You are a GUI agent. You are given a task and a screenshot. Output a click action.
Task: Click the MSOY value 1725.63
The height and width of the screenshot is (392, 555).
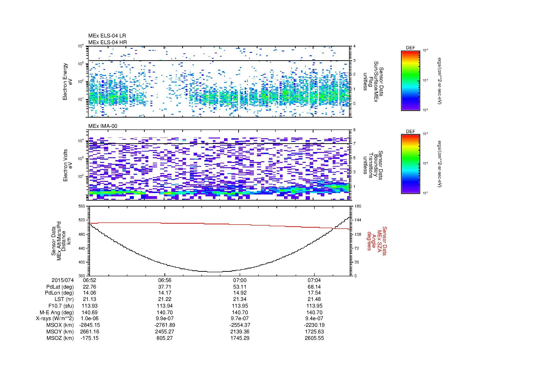coord(314,332)
